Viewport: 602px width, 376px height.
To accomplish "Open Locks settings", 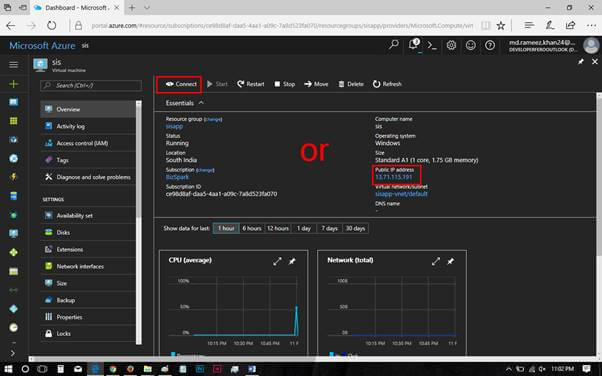I will coord(88,333).
